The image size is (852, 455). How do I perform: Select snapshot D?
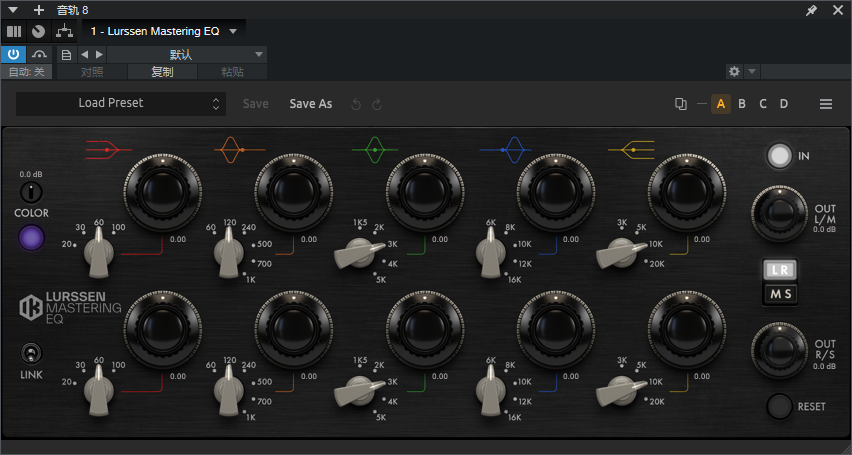point(784,104)
